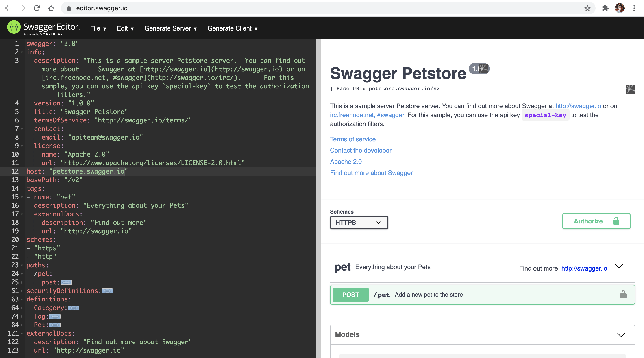The width and height of the screenshot is (644, 358).
Task: Click the editor/preview split divider bar
Action: point(318,199)
